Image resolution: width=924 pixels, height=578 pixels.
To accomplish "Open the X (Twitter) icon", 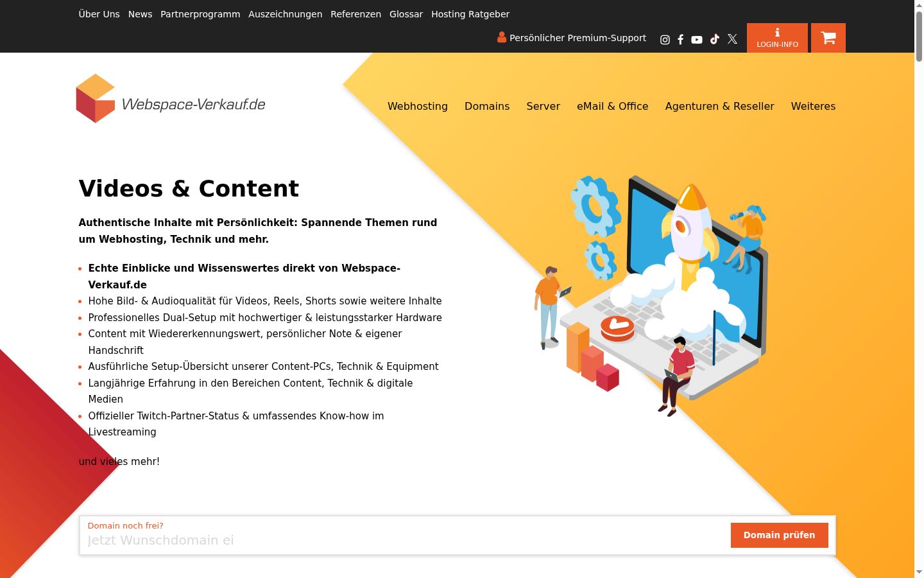I will click(732, 39).
